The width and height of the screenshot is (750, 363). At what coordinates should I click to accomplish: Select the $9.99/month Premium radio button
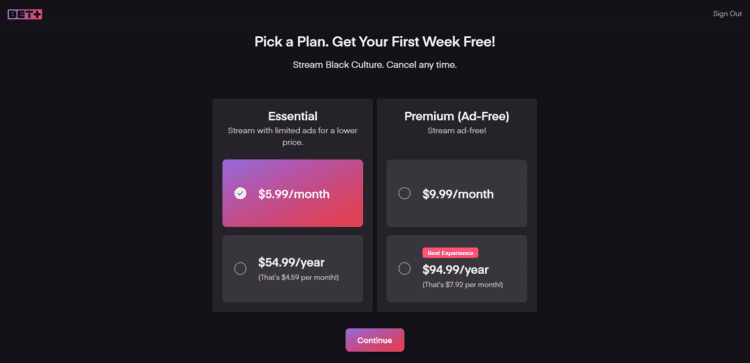[404, 193]
